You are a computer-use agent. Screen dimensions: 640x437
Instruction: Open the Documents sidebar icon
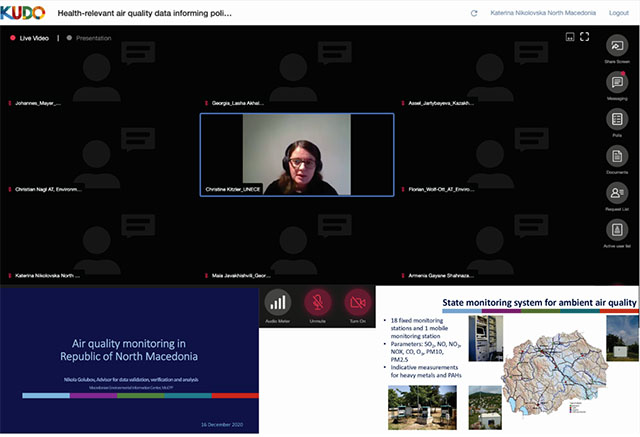tap(616, 157)
